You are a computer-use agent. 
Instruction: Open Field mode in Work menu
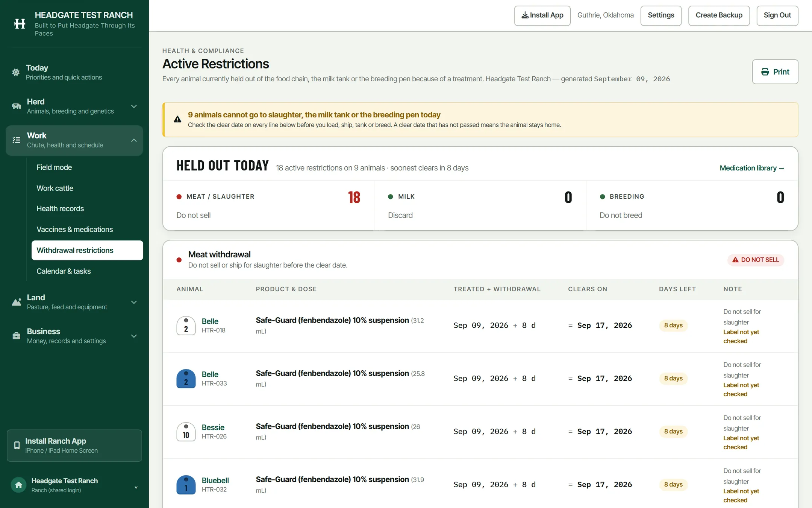(87, 167)
